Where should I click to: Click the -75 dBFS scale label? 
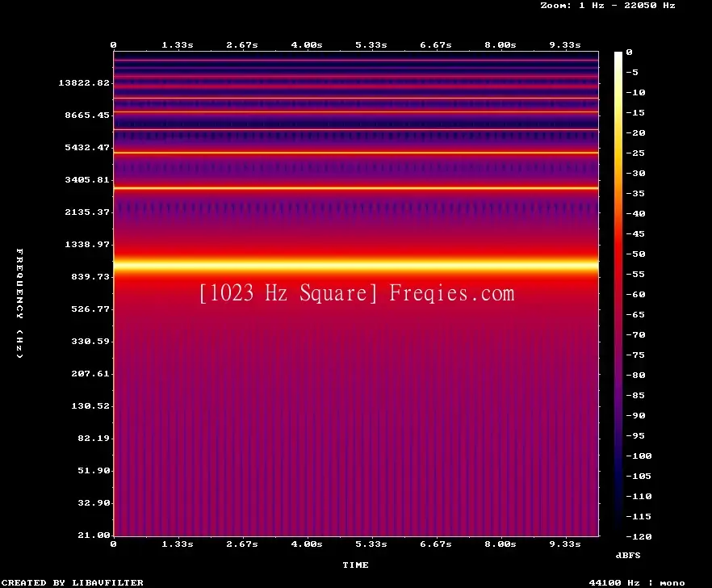pyautogui.click(x=635, y=355)
